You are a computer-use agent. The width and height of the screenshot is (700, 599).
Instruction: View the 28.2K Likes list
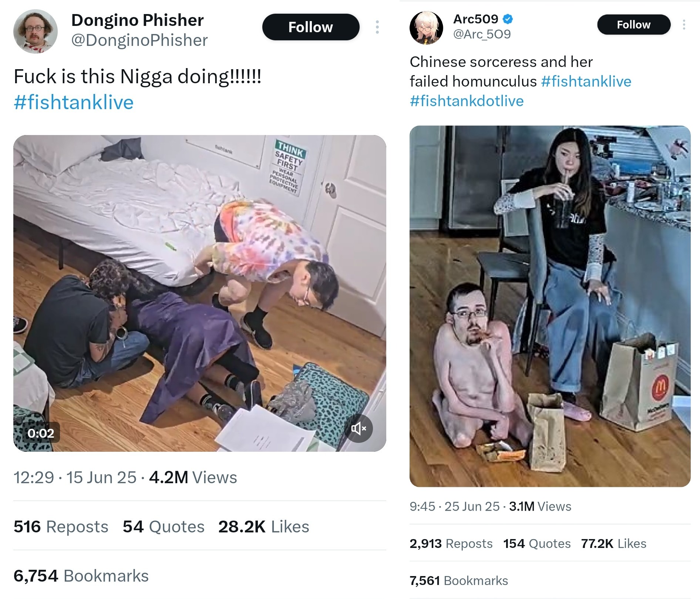[263, 526]
